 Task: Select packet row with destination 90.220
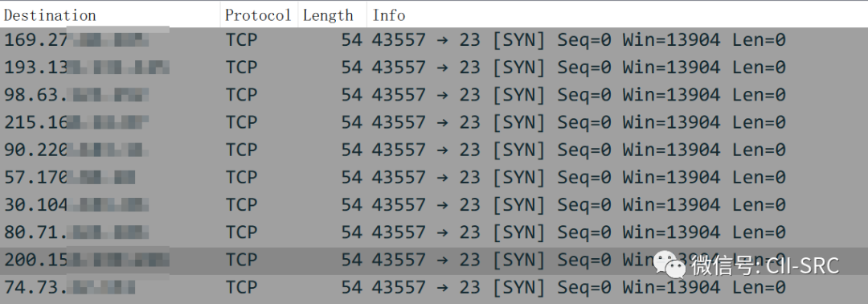tap(434, 150)
